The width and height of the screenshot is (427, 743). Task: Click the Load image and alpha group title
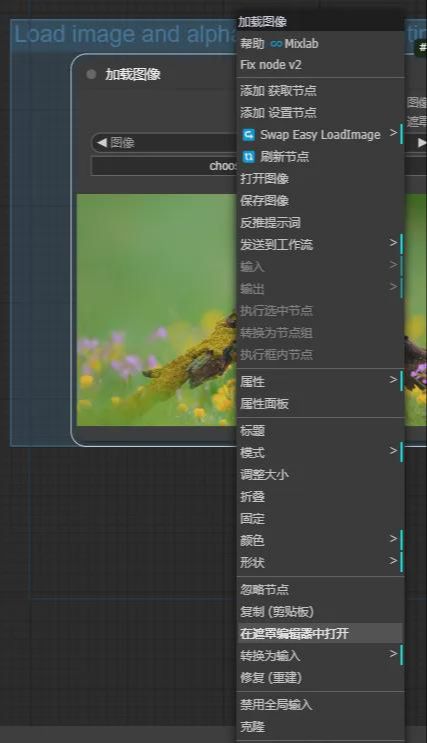(x=126, y=34)
